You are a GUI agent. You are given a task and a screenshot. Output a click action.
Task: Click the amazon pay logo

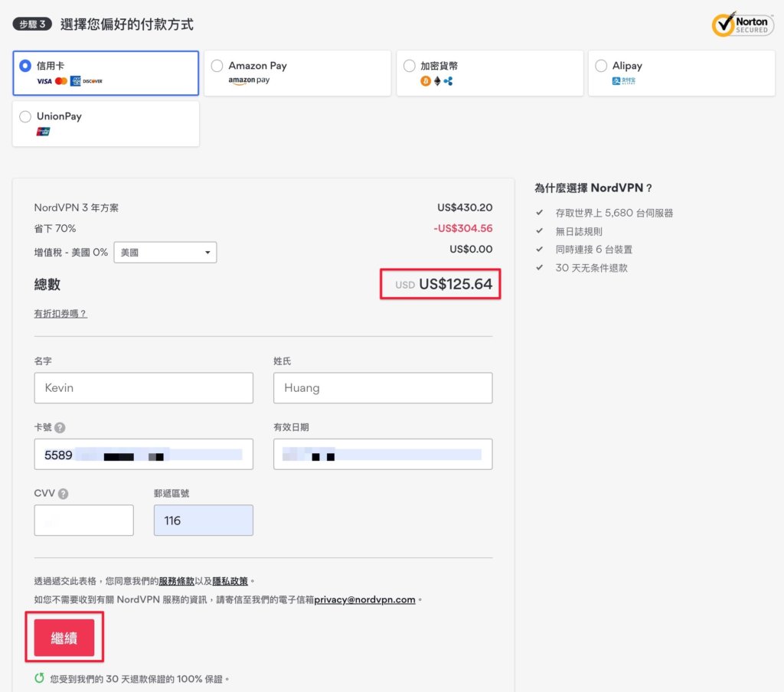tap(249, 80)
